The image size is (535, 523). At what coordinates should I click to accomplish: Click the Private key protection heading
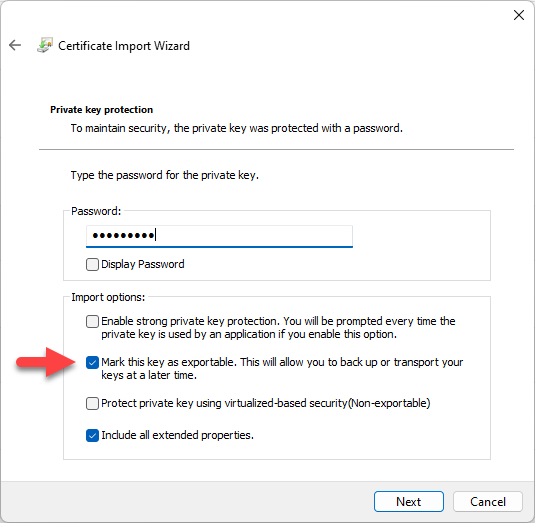click(101, 110)
